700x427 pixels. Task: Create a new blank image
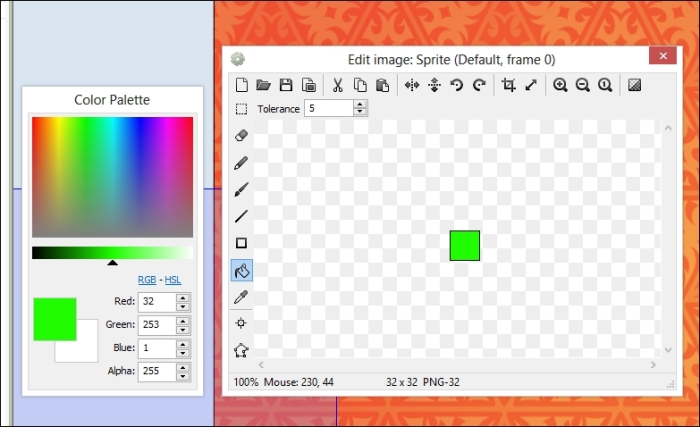coord(242,84)
